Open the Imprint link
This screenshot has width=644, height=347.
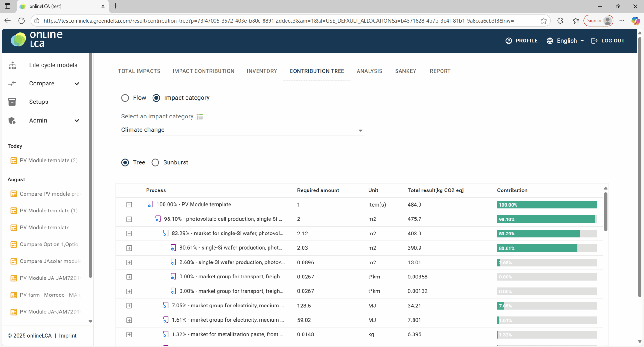68,336
